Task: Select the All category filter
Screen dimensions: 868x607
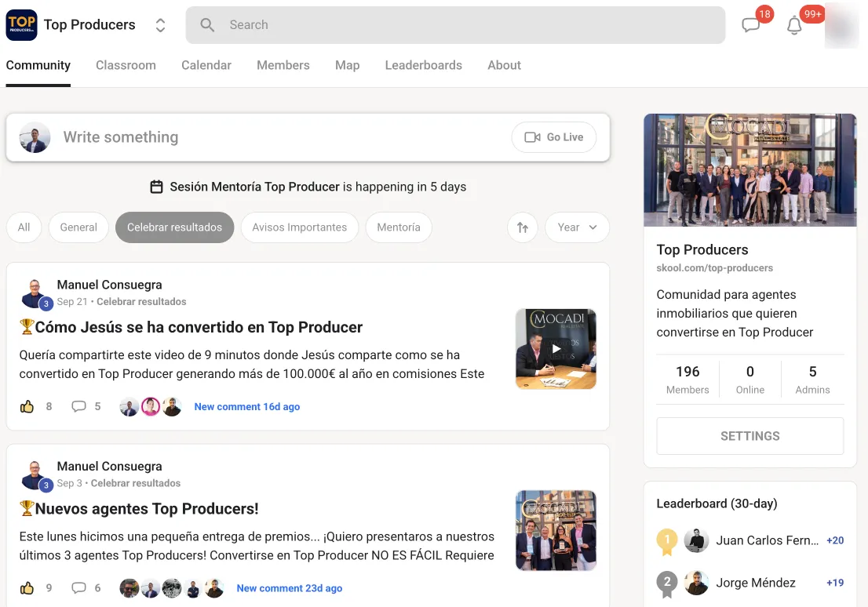Action: coord(24,227)
